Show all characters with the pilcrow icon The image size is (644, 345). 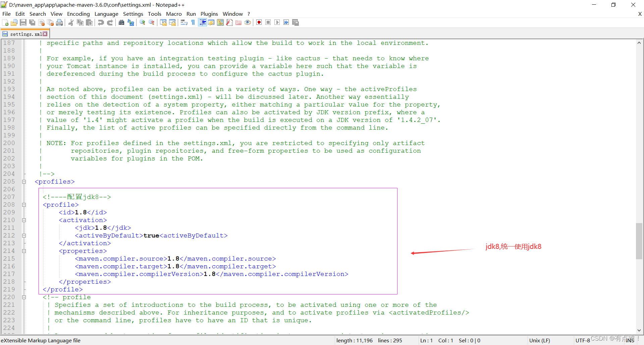[x=193, y=22]
